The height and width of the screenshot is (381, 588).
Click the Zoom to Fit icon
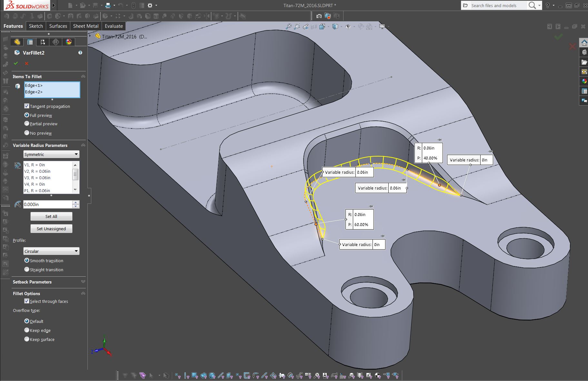point(288,26)
